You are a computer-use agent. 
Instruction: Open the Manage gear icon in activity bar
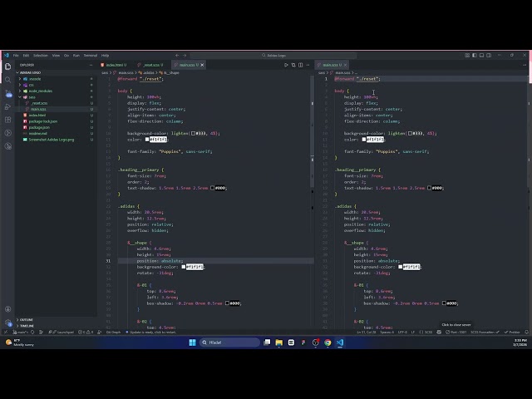[8, 323]
